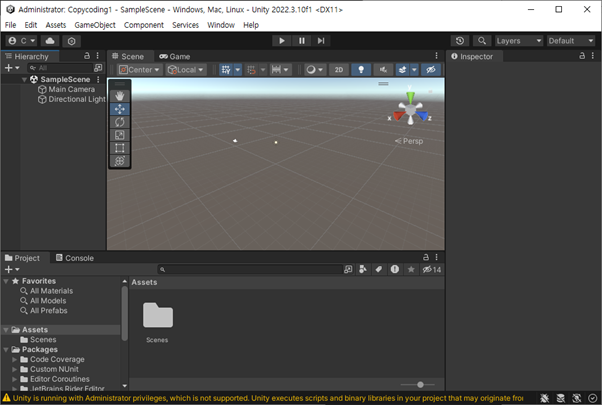Open the Assets menu
Screen dimensions: 602x405
click(56, 25)
